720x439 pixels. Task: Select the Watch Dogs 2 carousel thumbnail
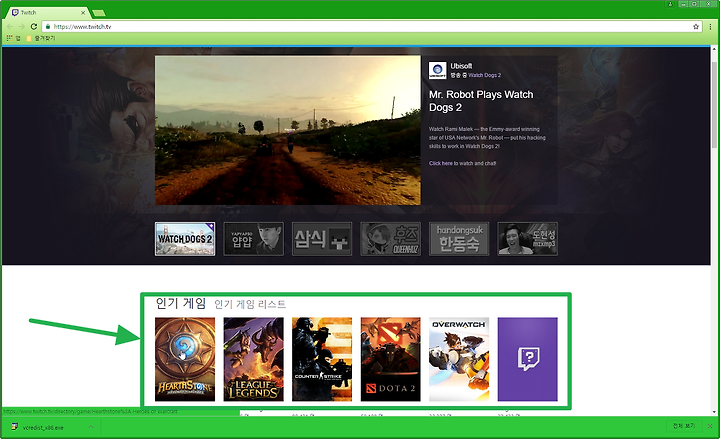click(x=185, y=239)
